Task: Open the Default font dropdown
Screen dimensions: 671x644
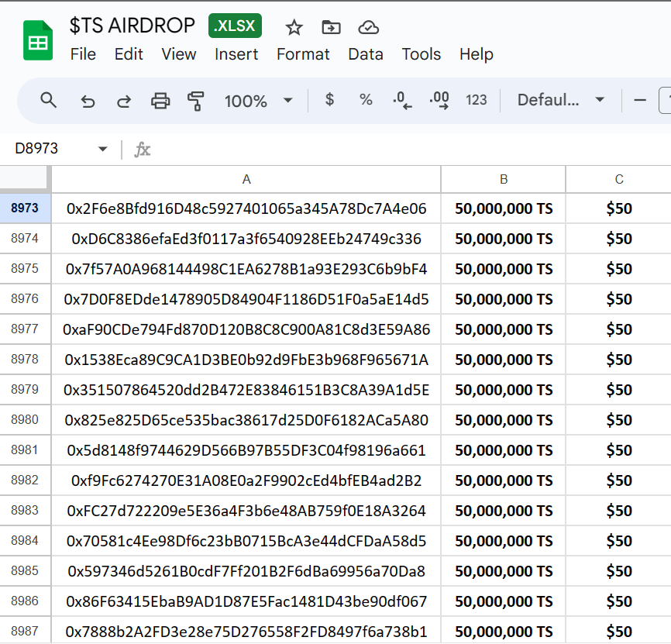Action: click(561, 100)
